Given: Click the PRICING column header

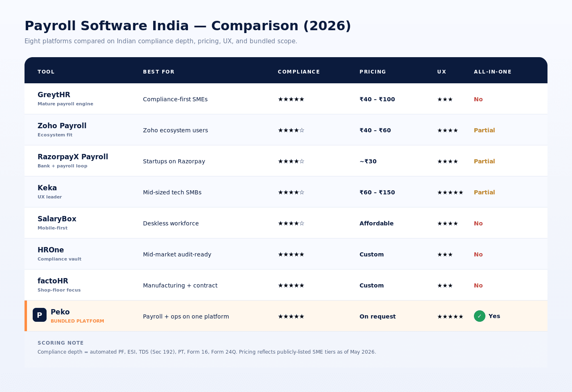Looking at the screenshot, I should 373,72.
